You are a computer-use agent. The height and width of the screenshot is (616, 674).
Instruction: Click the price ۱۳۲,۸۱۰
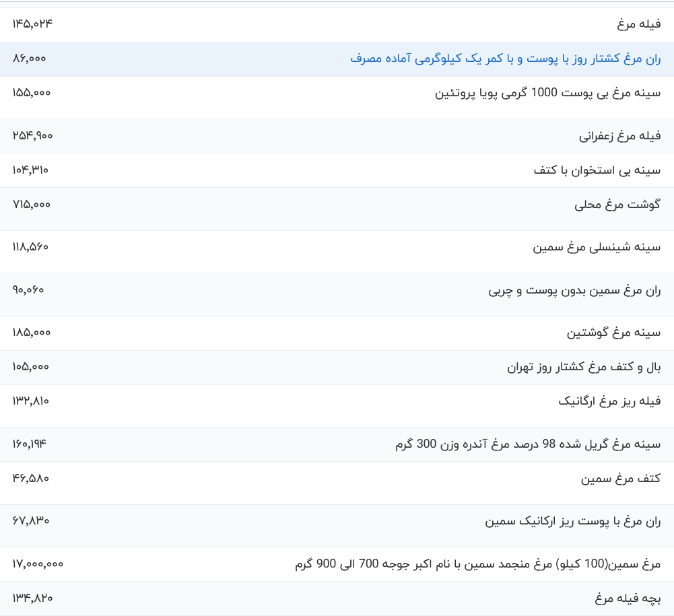pos(30,401)
